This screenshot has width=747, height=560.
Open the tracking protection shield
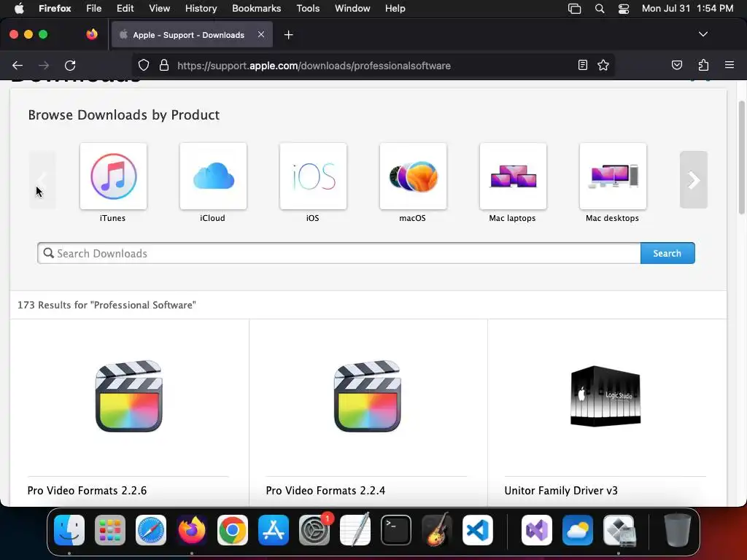pos(144,66)
